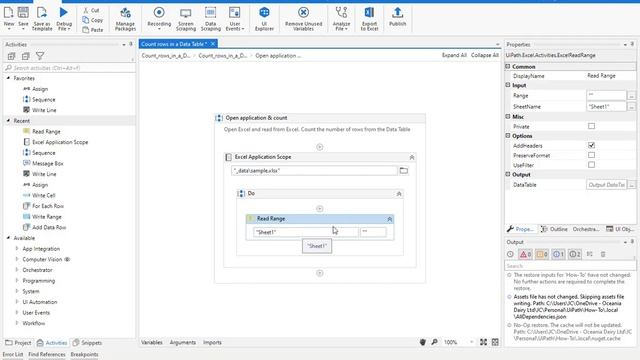Open Screen Scraping tool
Viewport: 640px width, 360px height.
(186, 19)
